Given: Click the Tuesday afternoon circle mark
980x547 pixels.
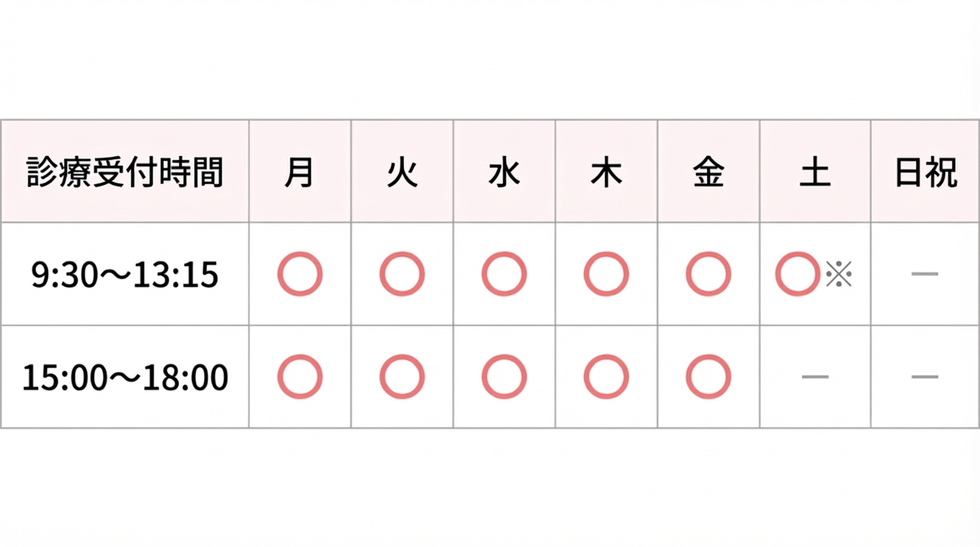Looking at the screenshot, I should (x=402, y=377).
